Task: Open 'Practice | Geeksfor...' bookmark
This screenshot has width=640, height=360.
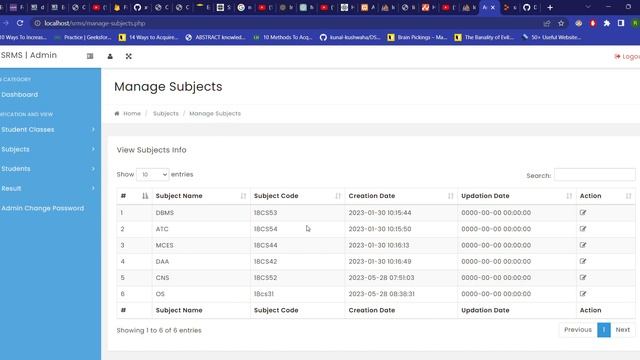Action: pos(83,37)
